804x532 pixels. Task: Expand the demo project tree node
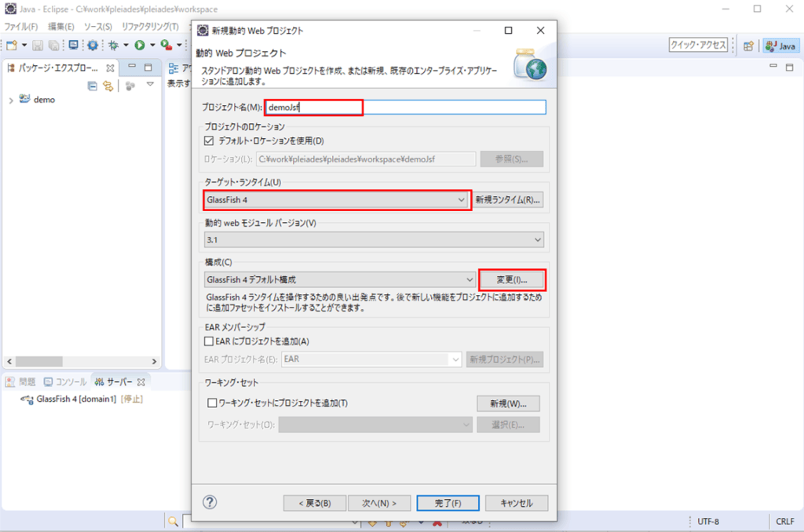pos(11,100)
